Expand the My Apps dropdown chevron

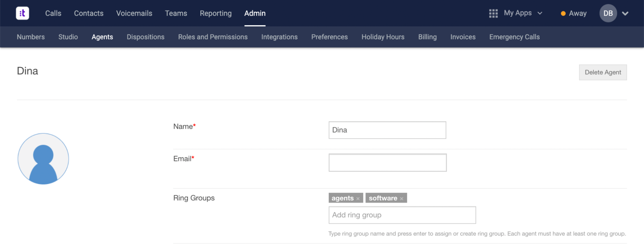[x=540, y=13]
